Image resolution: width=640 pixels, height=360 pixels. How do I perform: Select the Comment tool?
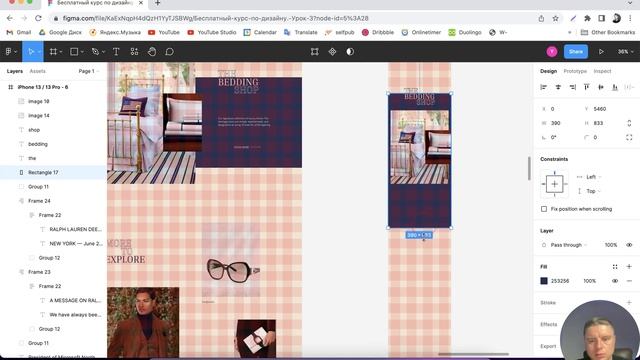170,52
